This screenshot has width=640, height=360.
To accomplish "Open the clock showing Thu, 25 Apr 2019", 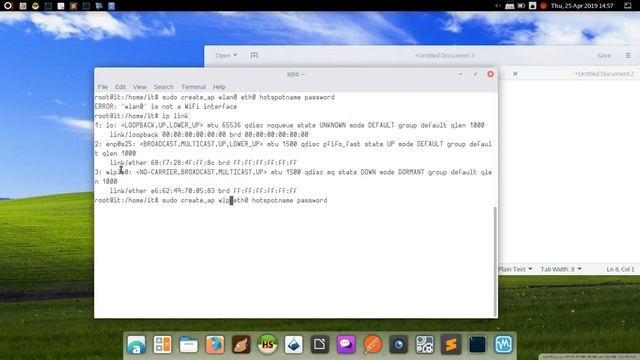I will (582, 6).
